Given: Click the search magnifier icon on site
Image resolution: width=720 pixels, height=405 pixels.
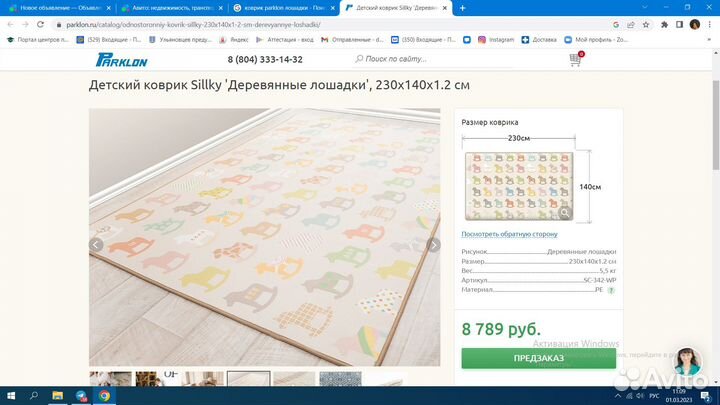Looking at the screenshot, I should [x=359, y=59].
